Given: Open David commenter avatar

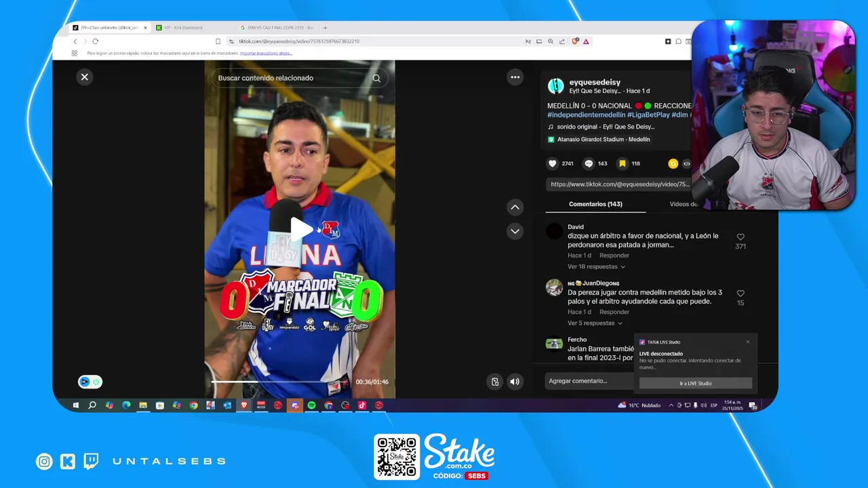Looking at the screenshot, I should [x=555, y=232].
